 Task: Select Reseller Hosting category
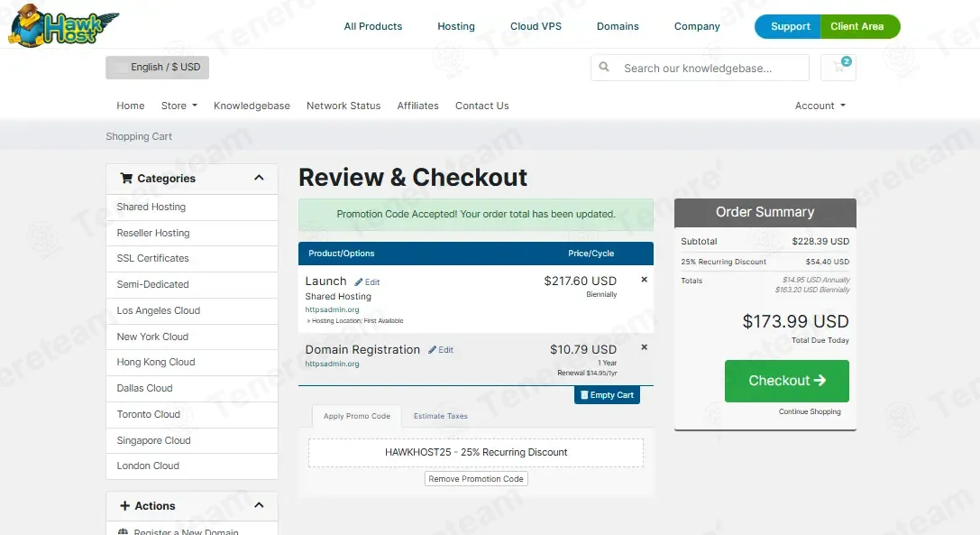[192, 233]
